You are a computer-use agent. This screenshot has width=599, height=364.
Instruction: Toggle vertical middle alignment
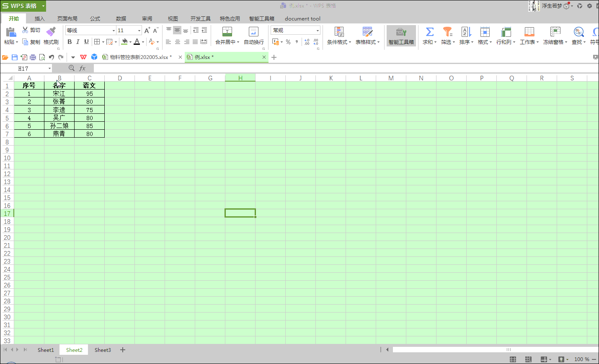pyautogui.click(x=177, y=30)
